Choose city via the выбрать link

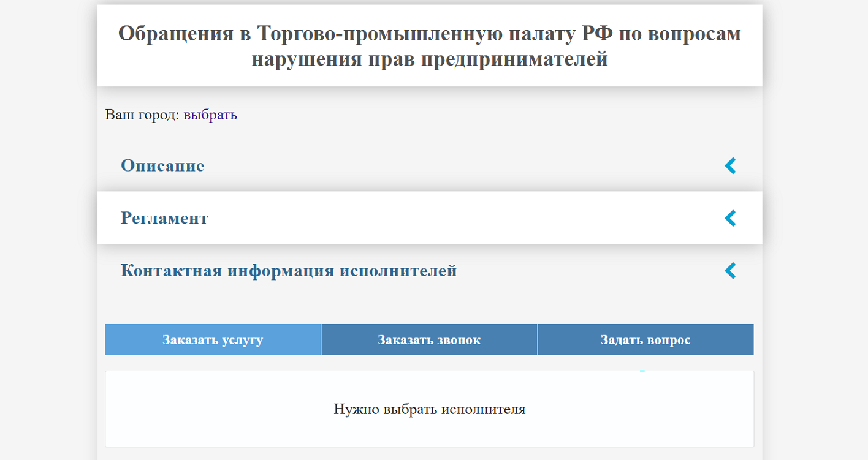pyautogui.click(x=210, y=115)
